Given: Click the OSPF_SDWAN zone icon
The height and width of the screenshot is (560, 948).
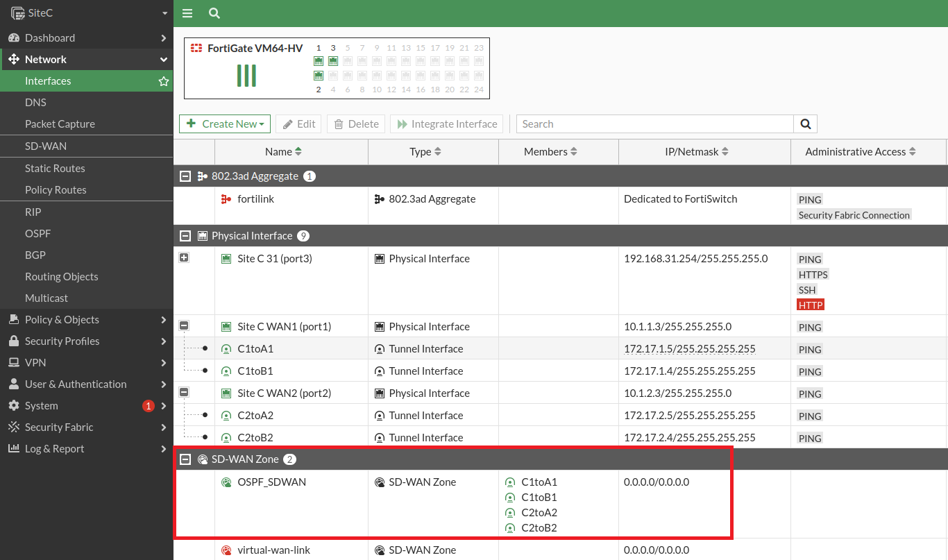Looking at the screenshot, I should pos(226,482).
